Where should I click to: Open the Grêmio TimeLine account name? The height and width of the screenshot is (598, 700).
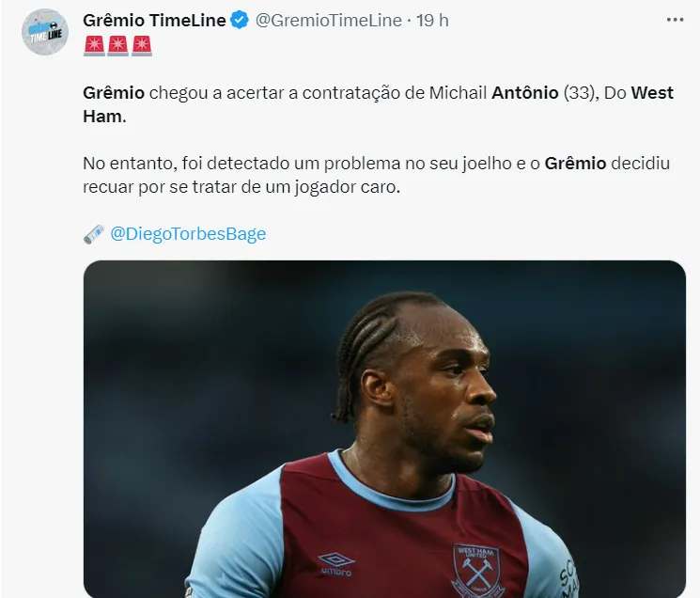(x=154, y=20)
